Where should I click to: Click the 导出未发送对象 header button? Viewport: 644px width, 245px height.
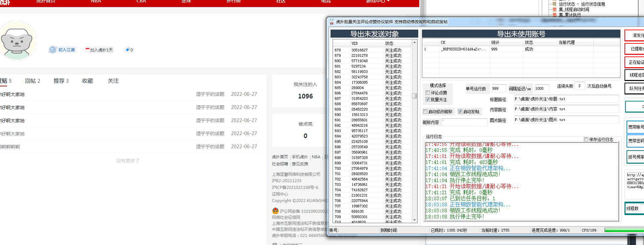(374, 34)
